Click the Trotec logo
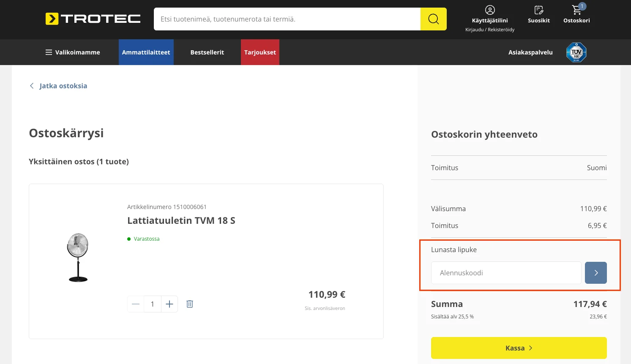The width and height of the screenshot is (631, 364). pos(93,19)
